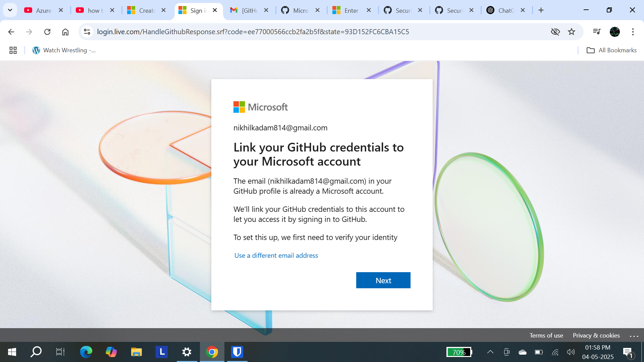Open site information icon in address bar
Image resolution: width=644 pixels, height=362 pixels.
tap(87, 32)
